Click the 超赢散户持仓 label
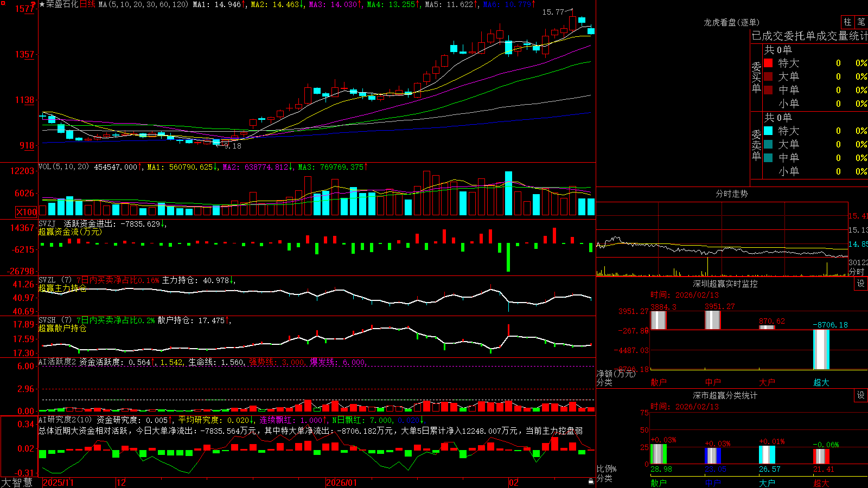868x488 pixels. (x=62, y=328)
